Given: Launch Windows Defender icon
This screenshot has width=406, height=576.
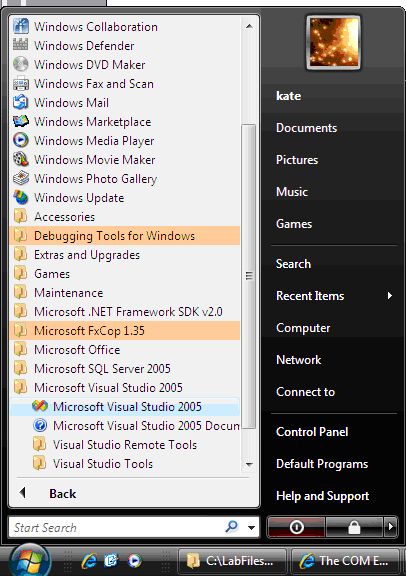Looking at the screenshot, I should tap(21, 45).
